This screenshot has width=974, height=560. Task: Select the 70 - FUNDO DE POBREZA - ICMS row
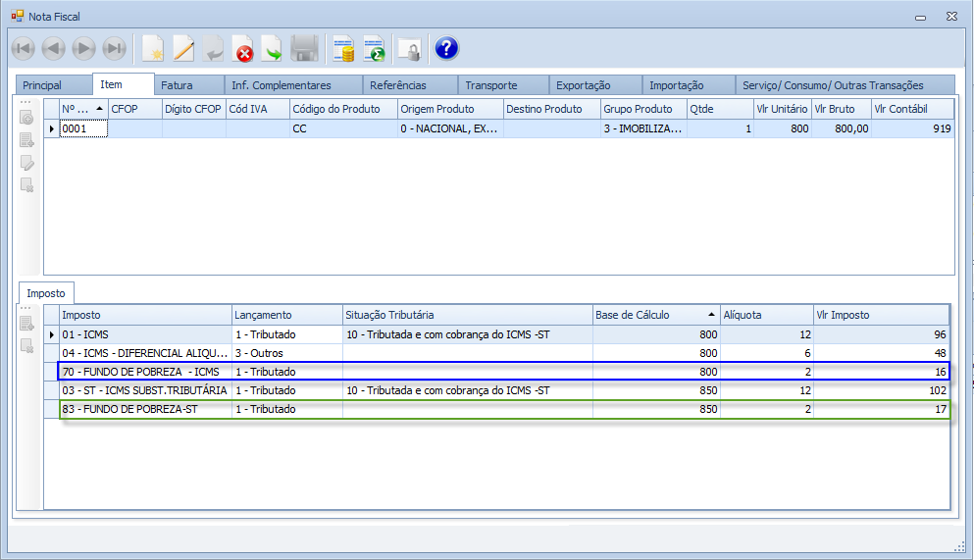[x=140, y=372]
